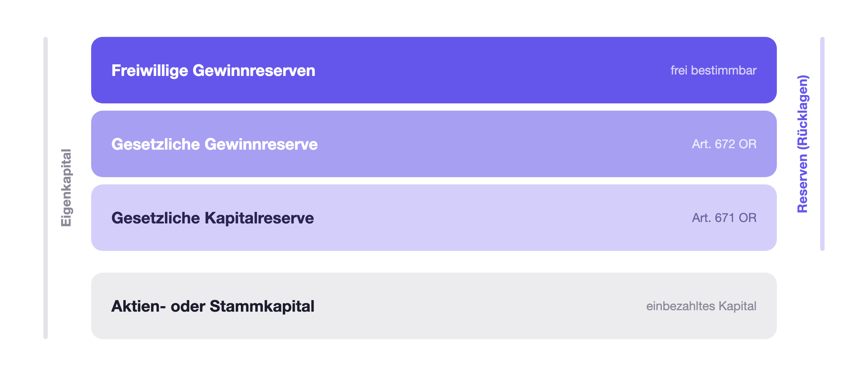Click the Gesetzliche Gewinnreserve title

click(x=214, y=144)
